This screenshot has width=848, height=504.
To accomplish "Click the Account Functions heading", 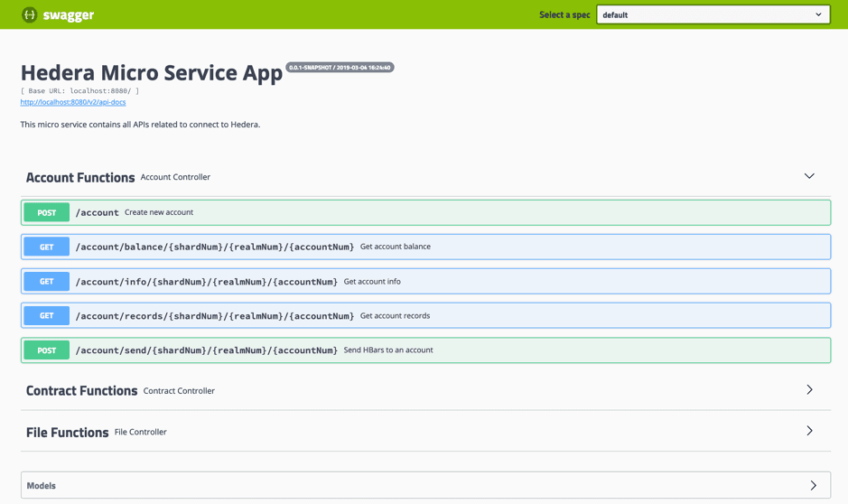I will pyautogui.click(x=80, y=177).
